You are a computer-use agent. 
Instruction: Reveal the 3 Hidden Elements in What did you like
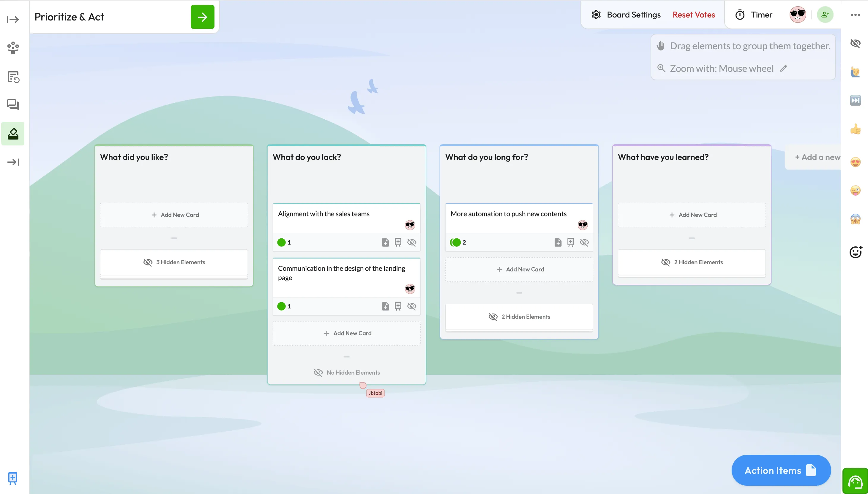pos(174,262)
